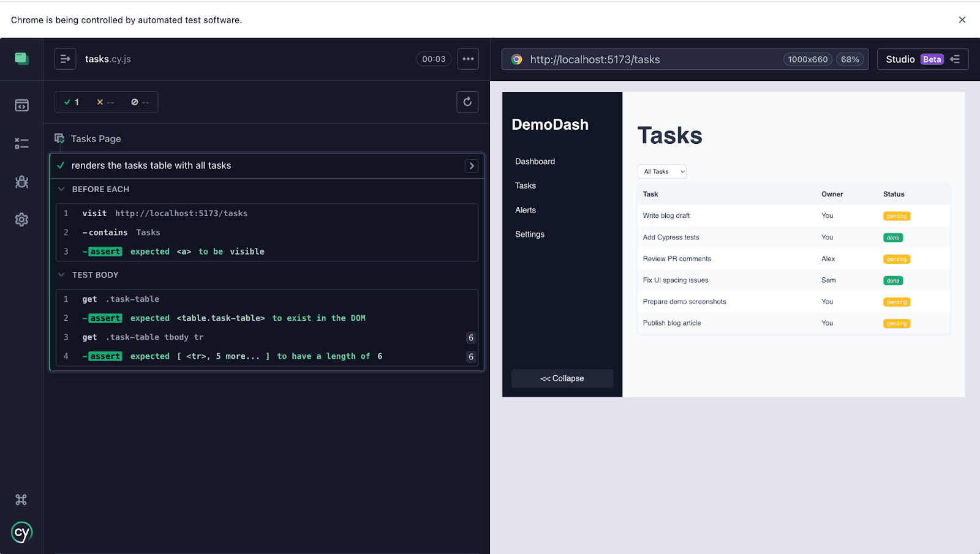Open the Cypress settings panel

tap(21, 219)
